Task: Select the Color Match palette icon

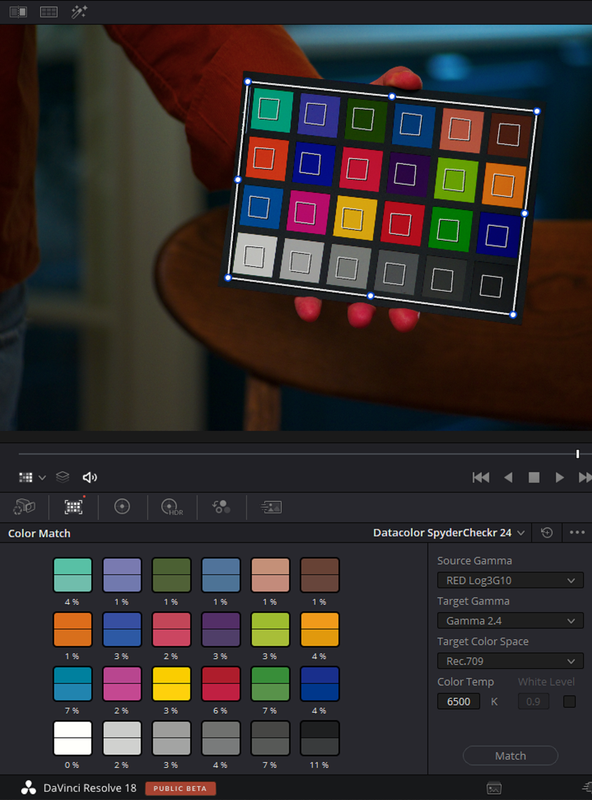Action: coord(73,507)
